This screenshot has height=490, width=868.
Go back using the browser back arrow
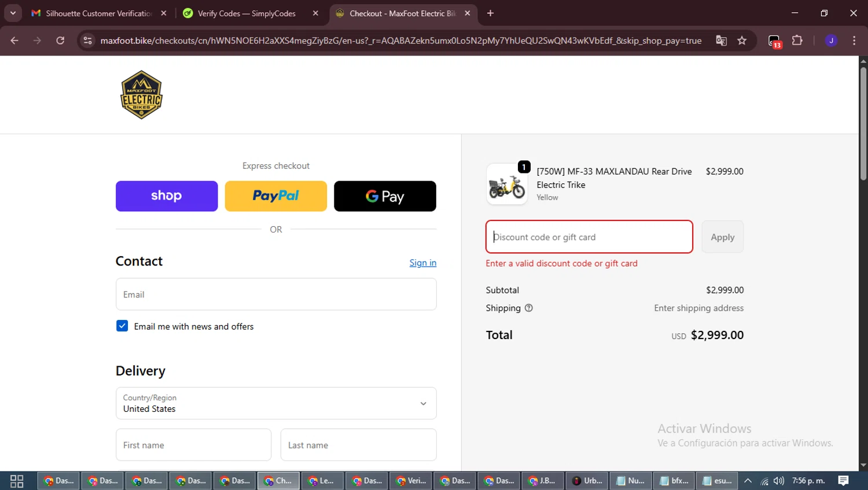point(14,40)
